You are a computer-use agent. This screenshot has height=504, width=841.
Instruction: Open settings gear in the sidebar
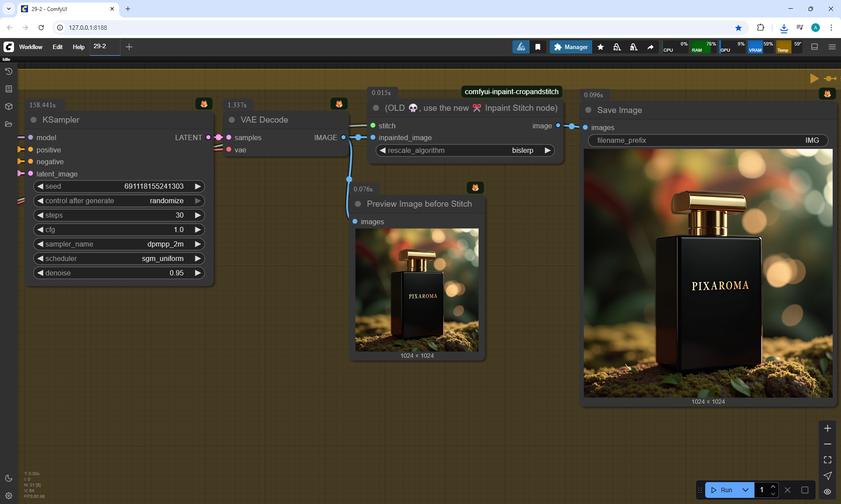[x=8, y=496]
